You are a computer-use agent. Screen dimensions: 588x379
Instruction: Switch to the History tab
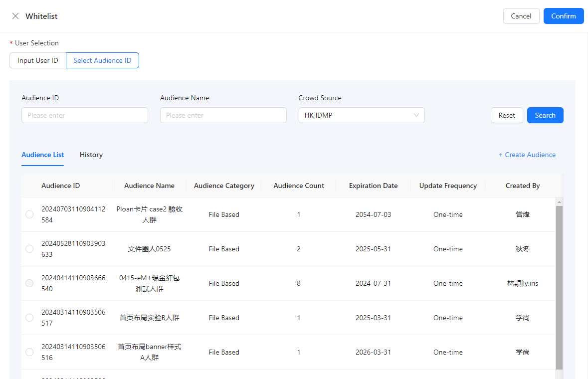click(x=91, y=155)
